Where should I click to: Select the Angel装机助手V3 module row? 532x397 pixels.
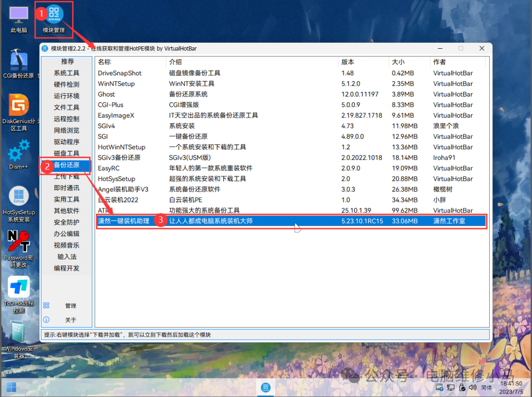[x=292, y=189]
